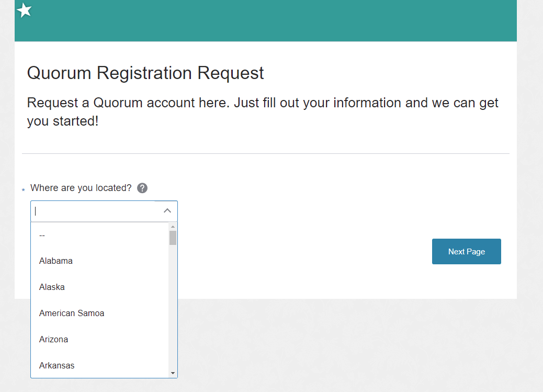The image size is (543, 392).
Task: Click the down arrow at the scrollbar bottom
Action: (173, 373)
